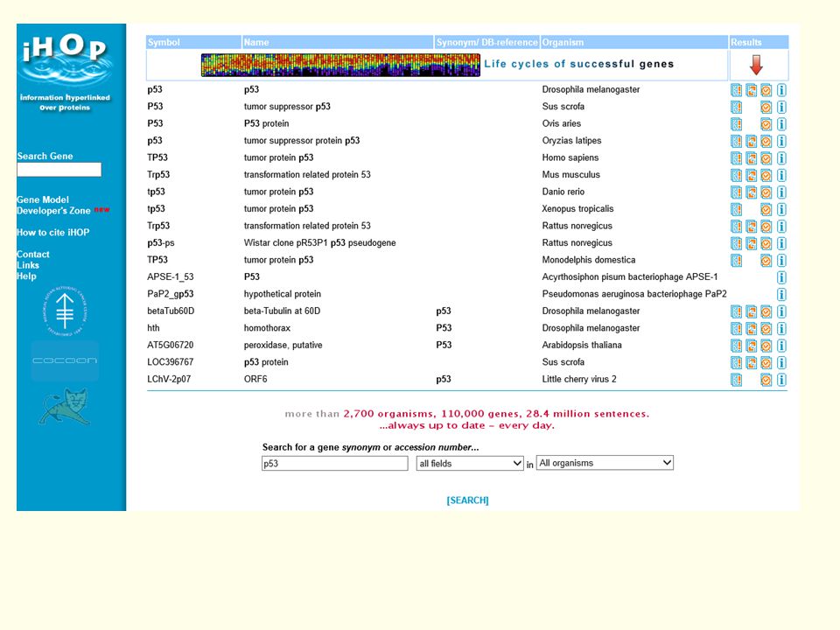The height and width of the screenshot is (630, 840).
Task: Open interactions icon for Mus musculus Trp53
Action: (752, 175)
